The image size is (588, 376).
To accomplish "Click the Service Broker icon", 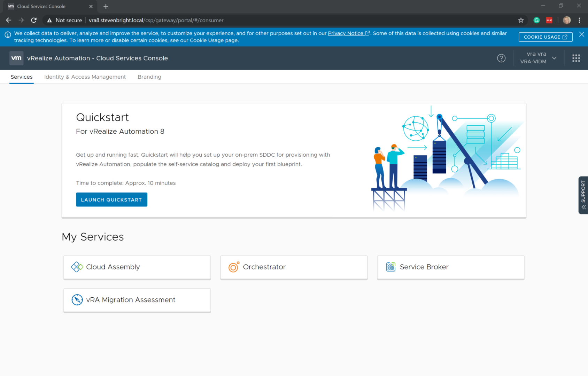I will click(390, 267).
